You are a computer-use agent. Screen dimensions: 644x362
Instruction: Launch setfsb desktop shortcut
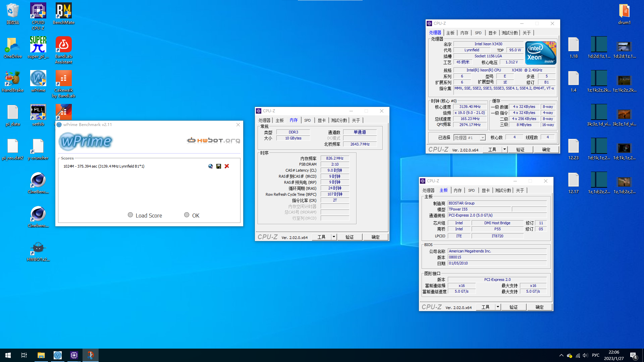click(38, 115)
